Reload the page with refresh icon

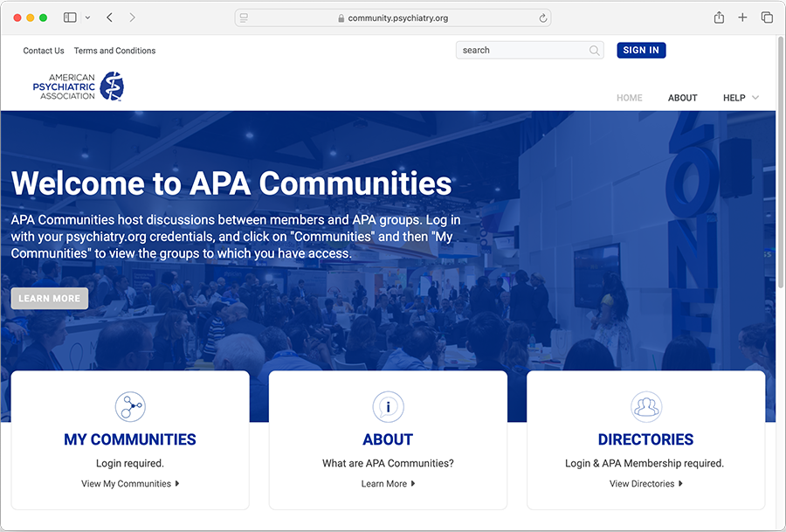click(542, 18)
